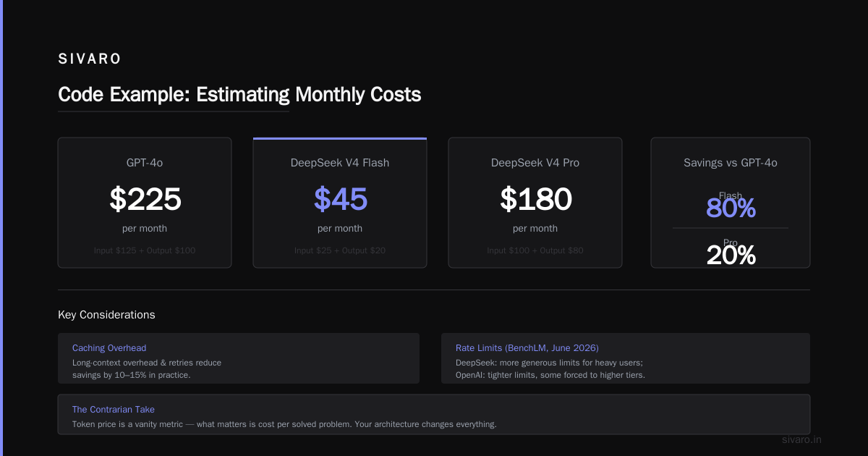The width and height of the screenshot is (868, 456).
Task: Click the 'Key Considerations' heading
Action: tap(106, 315)
